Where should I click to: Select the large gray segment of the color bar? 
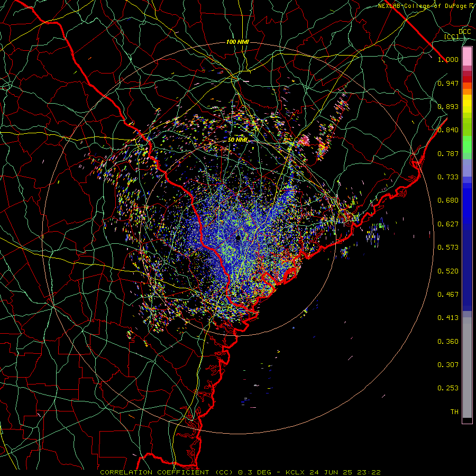[467, 368]
